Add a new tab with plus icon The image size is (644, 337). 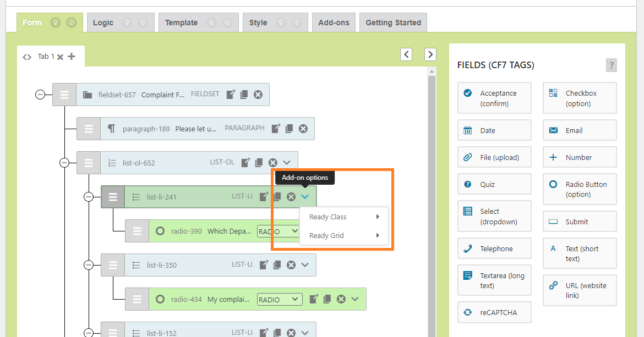(72, 57)
